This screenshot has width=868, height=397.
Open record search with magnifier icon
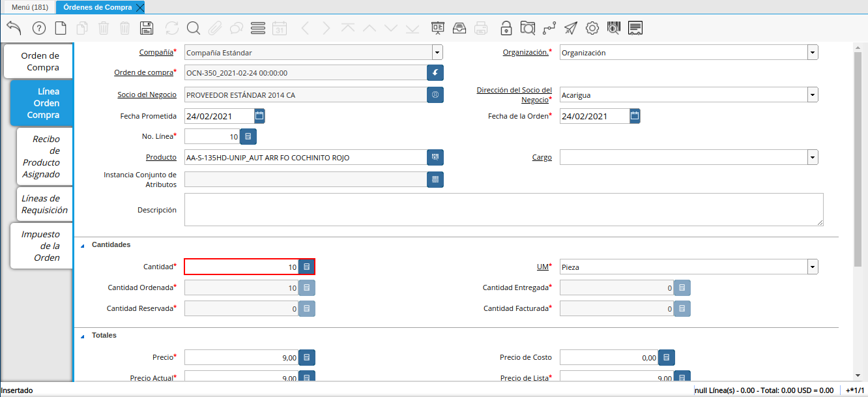(194, 28)
